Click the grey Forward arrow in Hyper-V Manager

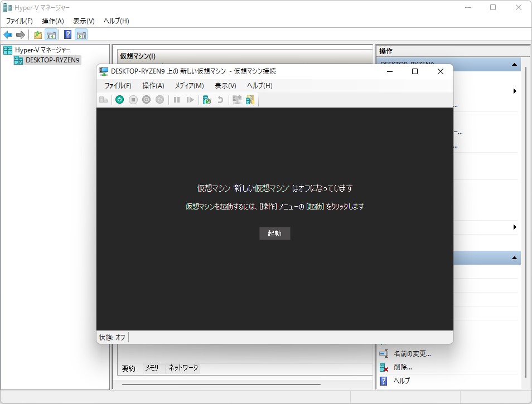pyautogui.click(x=21, y=35)
